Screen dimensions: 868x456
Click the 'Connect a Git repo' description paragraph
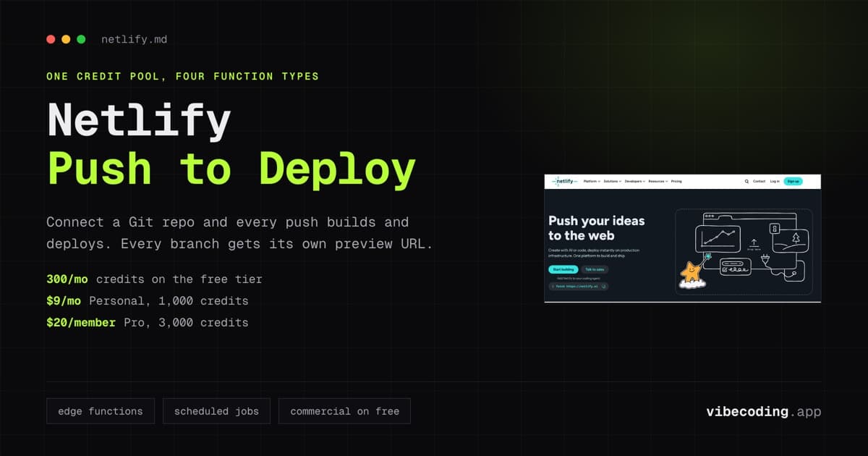coord(239,233)
